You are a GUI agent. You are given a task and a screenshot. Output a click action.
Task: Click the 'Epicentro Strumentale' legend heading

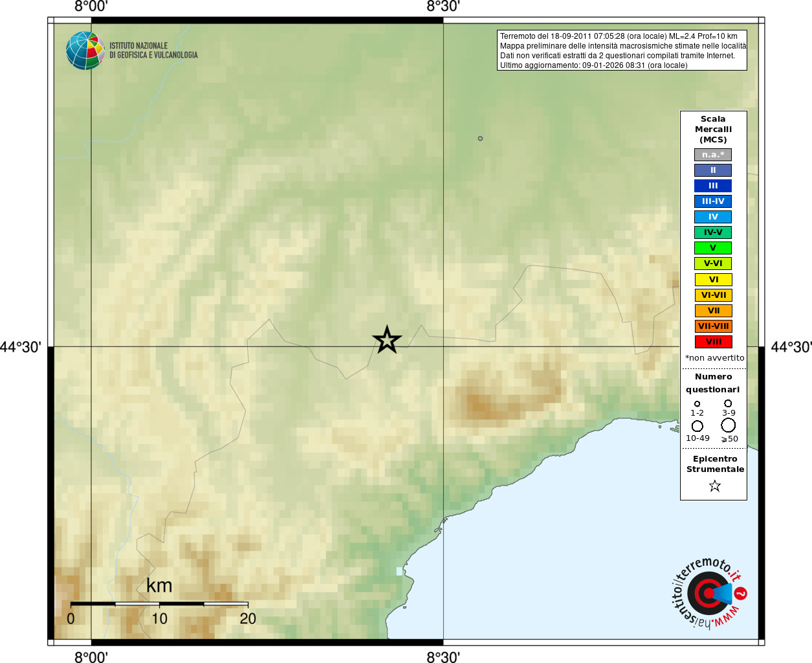click(715, 464)
